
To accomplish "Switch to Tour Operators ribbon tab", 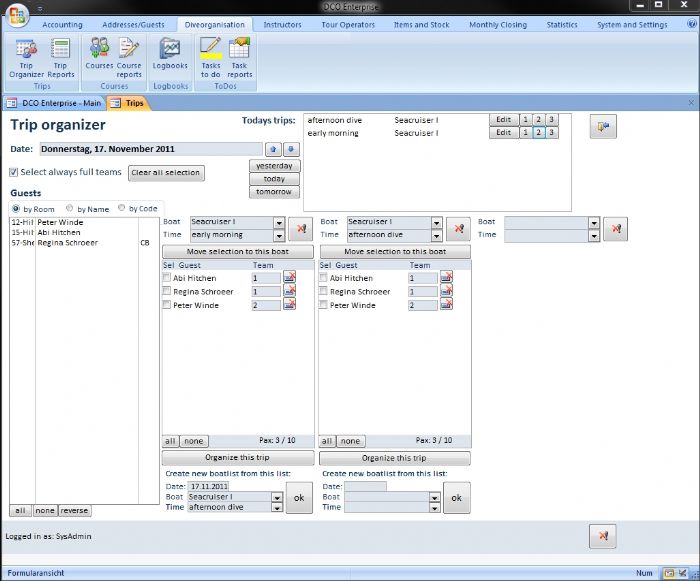I will (x=348, y=25).
